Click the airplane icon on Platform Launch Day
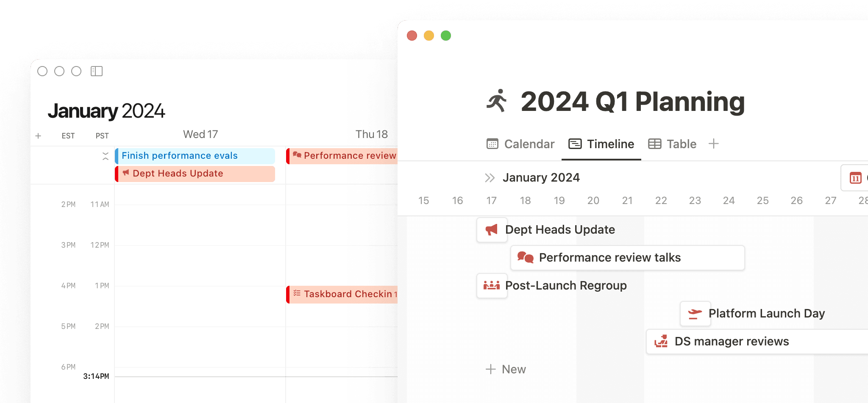 695,314
